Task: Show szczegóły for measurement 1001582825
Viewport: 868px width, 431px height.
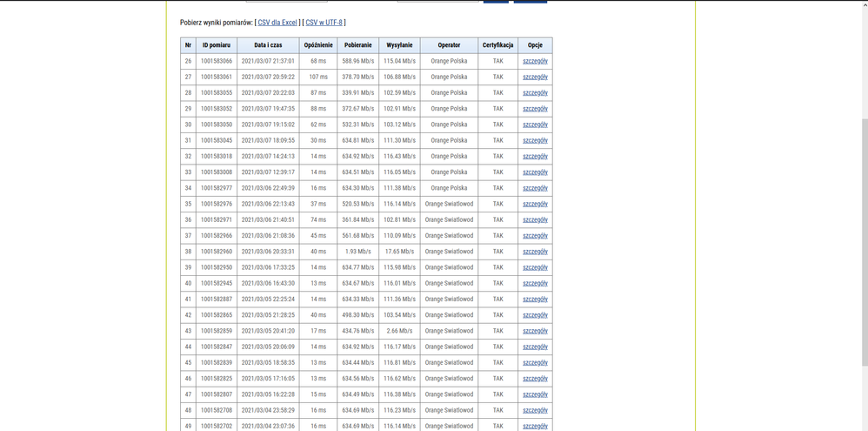Action: (535, 379)
